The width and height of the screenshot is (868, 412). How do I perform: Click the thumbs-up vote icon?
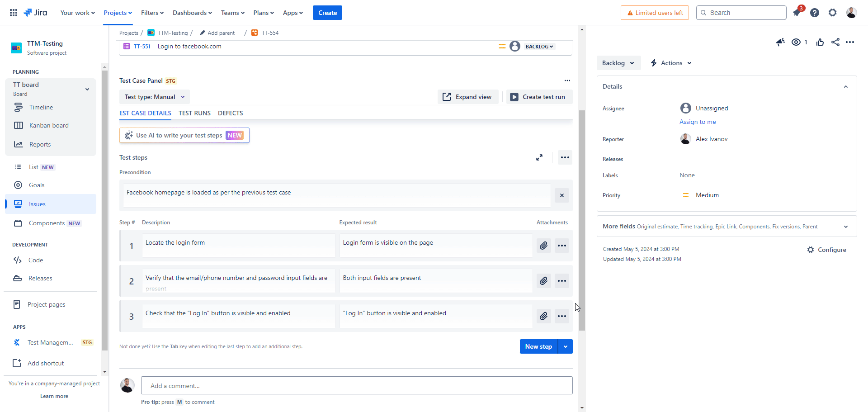[x=820, y=42]
